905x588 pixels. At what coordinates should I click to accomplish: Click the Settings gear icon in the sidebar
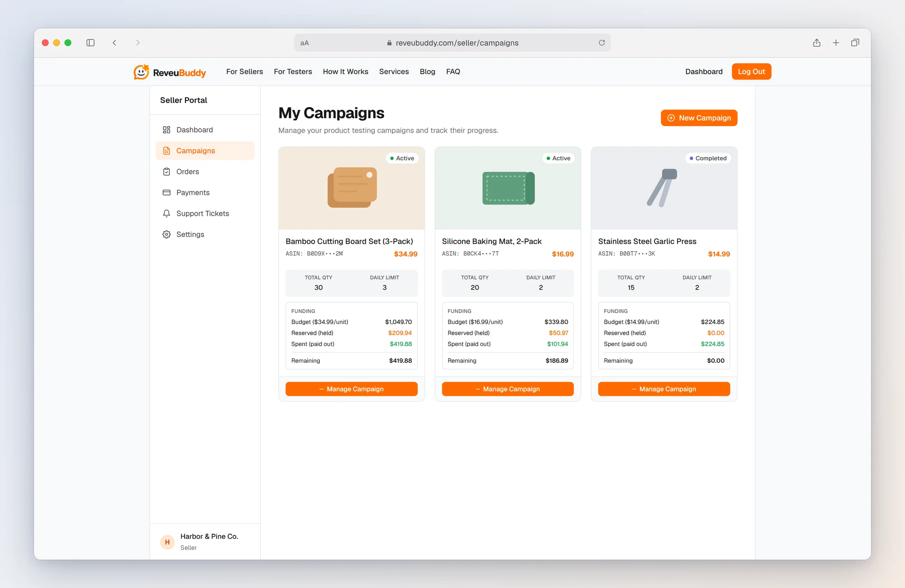click(x=167, y=234)
